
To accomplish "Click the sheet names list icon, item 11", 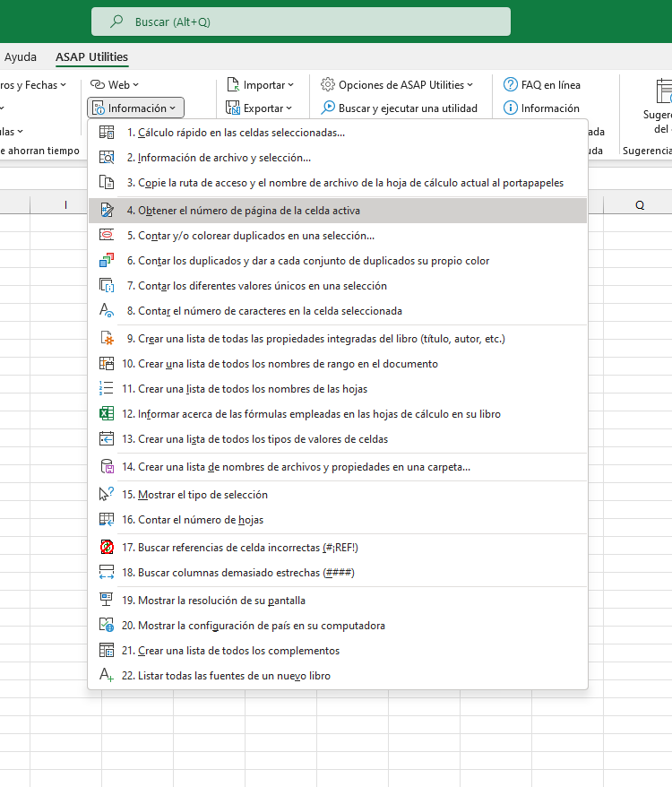I will [x=107, y=388].
